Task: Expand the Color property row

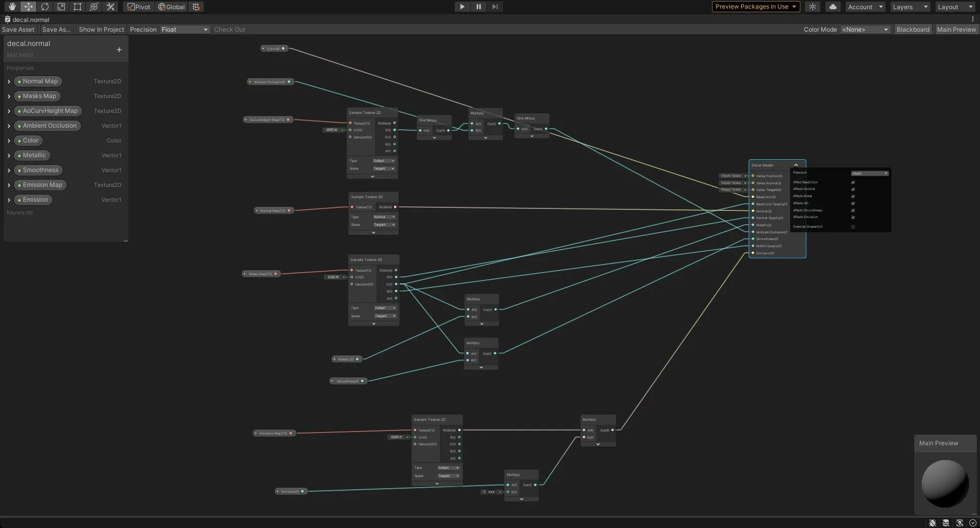Action: (x=9, y=141)
